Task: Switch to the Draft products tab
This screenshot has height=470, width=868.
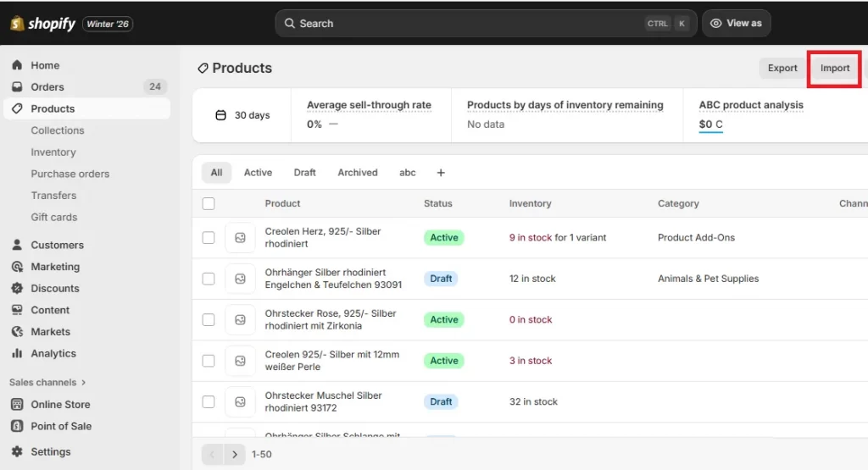Action: pos(304,173)
